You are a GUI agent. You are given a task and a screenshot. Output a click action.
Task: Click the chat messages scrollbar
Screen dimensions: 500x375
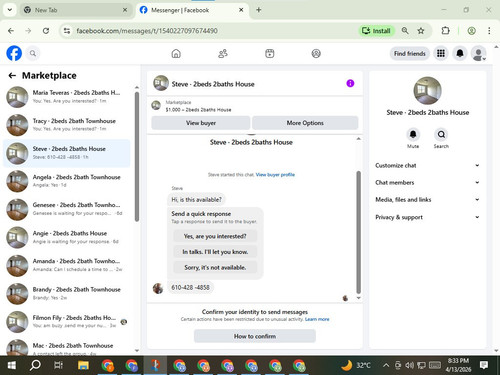tap(359, 232)
